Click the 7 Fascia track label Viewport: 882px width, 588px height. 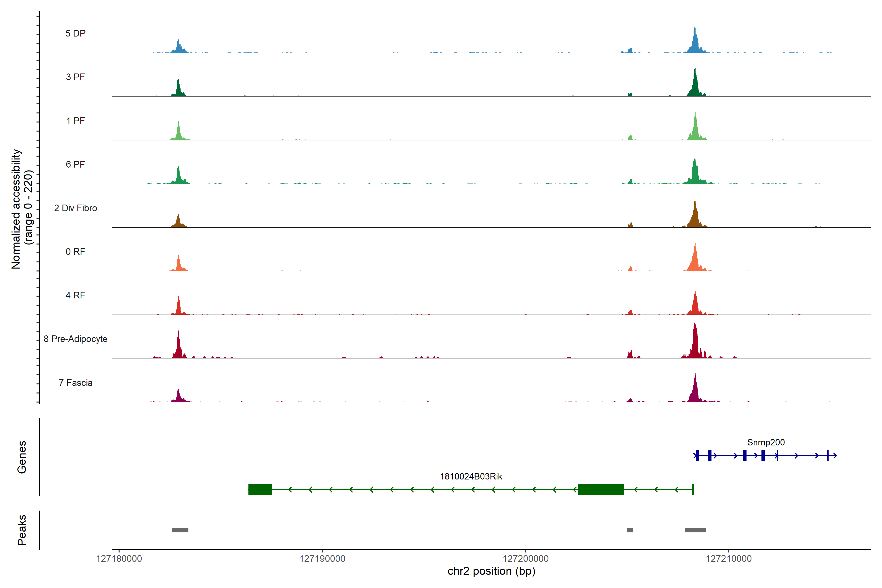click(75, 382)
